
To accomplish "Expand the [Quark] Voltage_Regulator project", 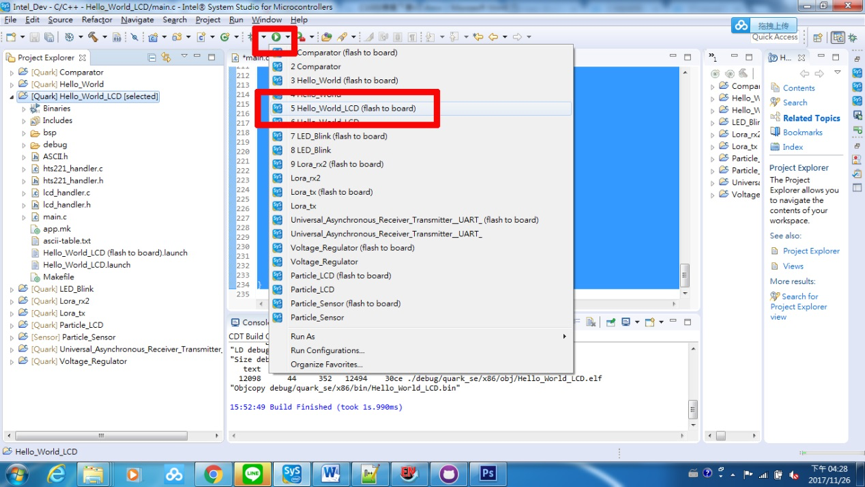I will click(12, 361).
